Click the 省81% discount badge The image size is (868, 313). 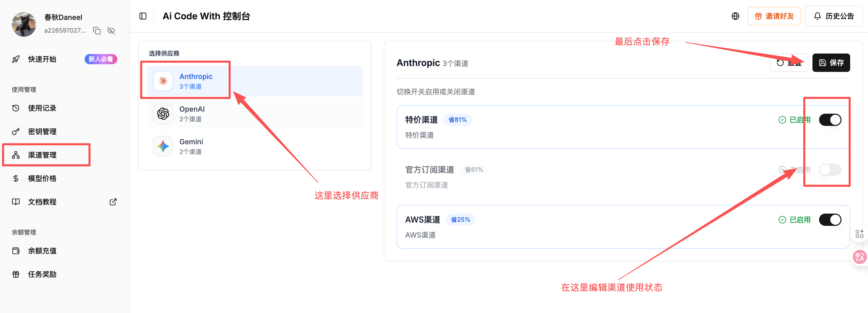(458, 120)
